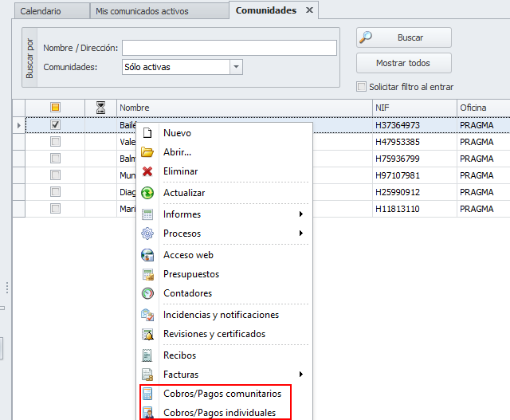Click the Procesos gear icon
The width and height of the screenshot is (510, 420).
coord(147,234)
